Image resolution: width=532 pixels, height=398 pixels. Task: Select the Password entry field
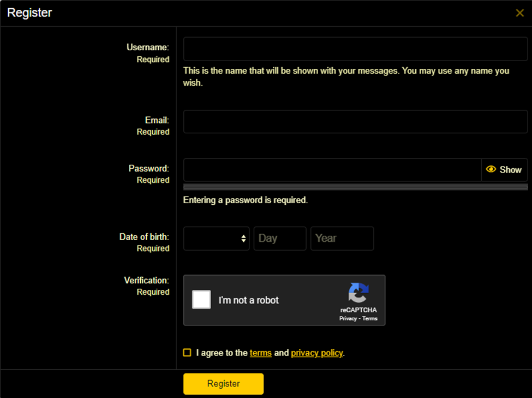coord(332,170)
